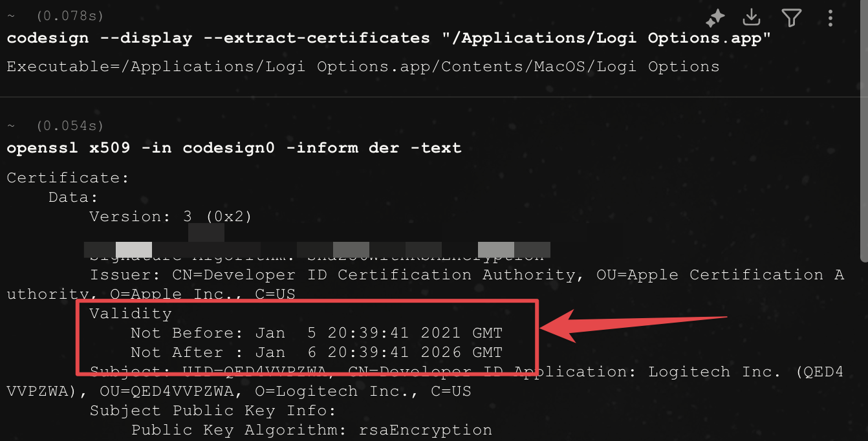868x441 pixels.
Task: Click the Executable path output line
Action: (362, 67)
